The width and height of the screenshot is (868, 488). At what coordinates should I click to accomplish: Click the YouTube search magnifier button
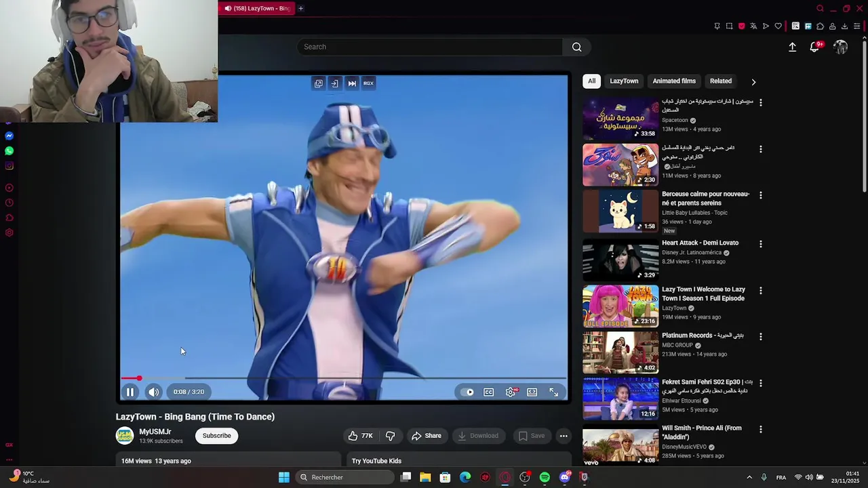click(576, 47)
